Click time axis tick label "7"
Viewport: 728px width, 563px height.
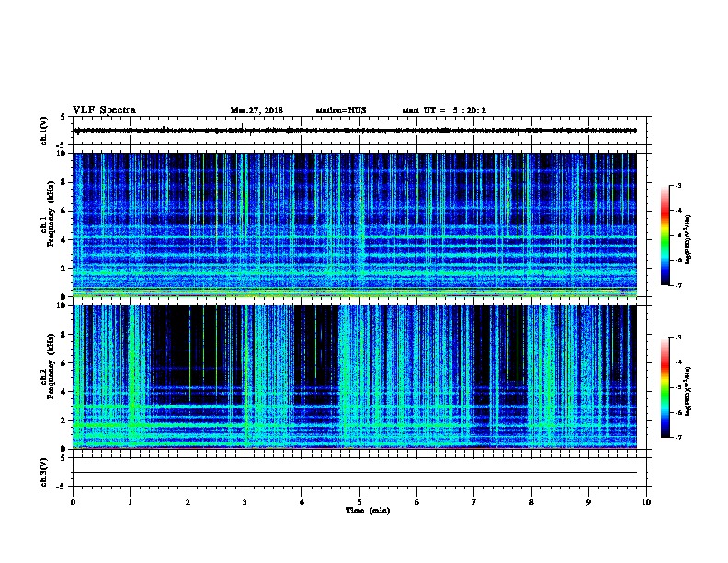pos(474,501)
